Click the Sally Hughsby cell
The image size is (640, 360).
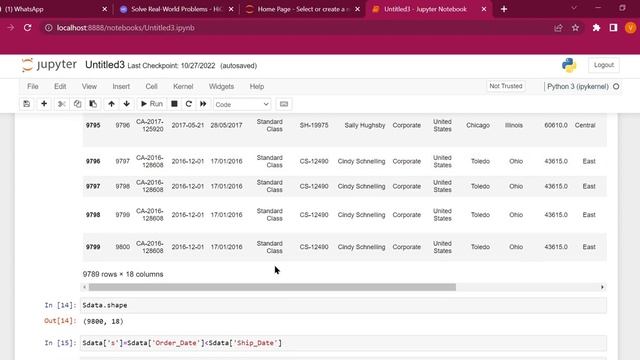[364, 125]
